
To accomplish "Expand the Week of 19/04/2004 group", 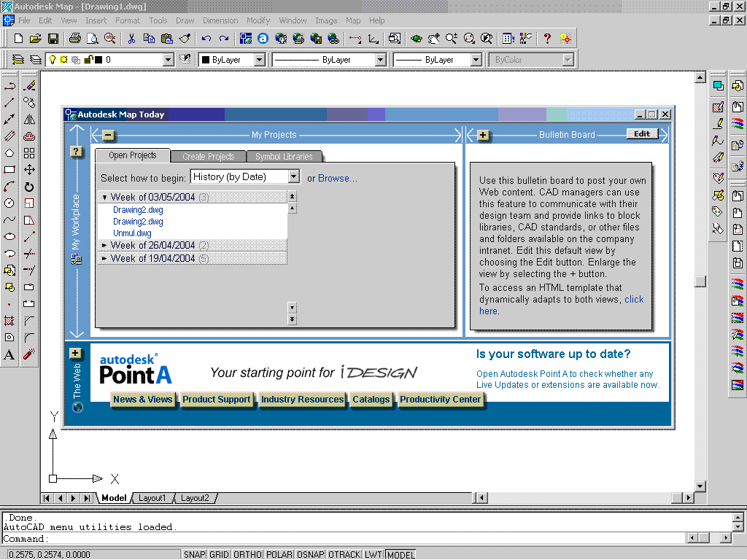I will coord(104,259).
